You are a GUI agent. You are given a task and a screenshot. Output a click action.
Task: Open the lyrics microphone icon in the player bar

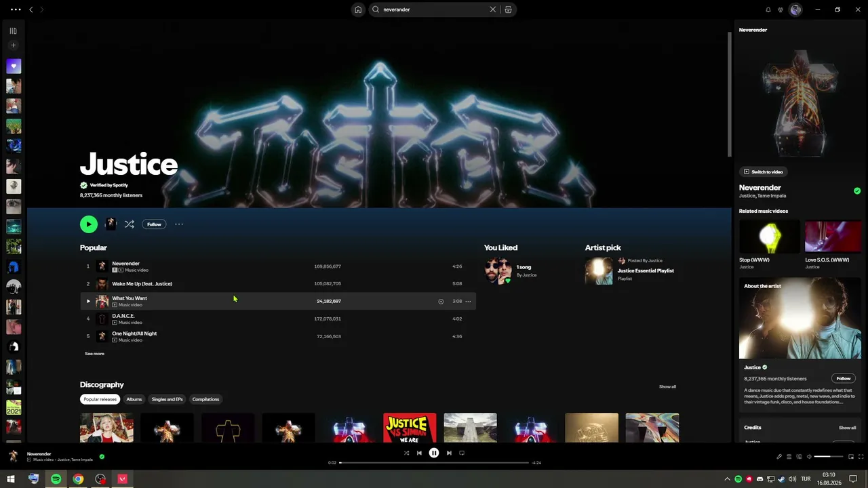pos(779,457)
